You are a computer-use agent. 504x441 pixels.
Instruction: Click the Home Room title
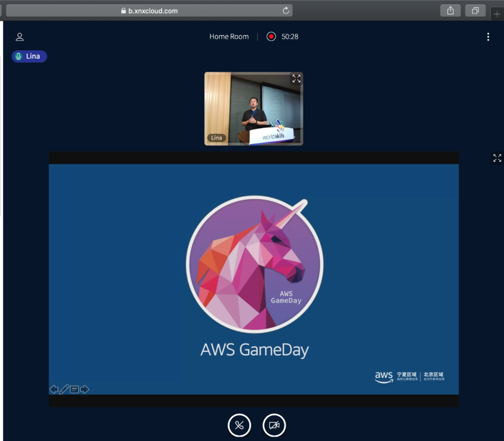(x=229, y=37)
